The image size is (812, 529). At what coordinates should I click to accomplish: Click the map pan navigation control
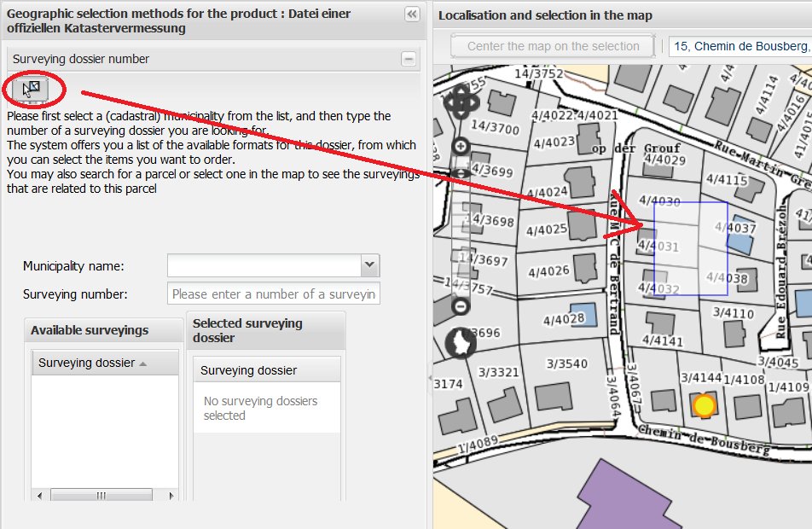point(461,103)
